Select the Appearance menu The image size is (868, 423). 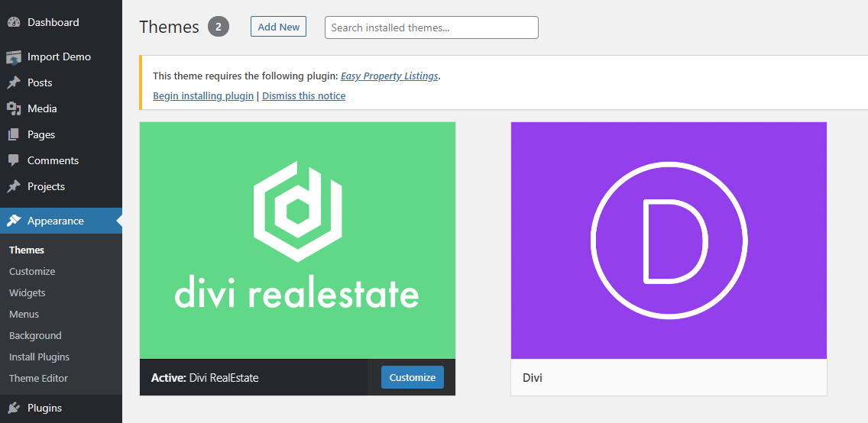[61, 221]
